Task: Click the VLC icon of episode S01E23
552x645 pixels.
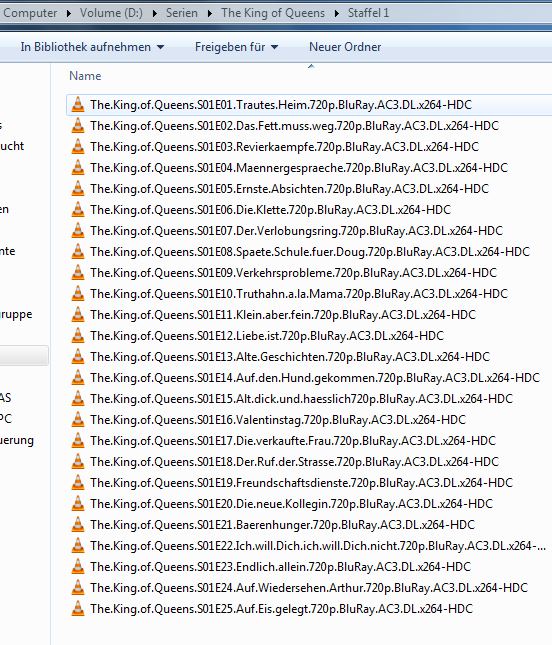Action: click(78, 566)
